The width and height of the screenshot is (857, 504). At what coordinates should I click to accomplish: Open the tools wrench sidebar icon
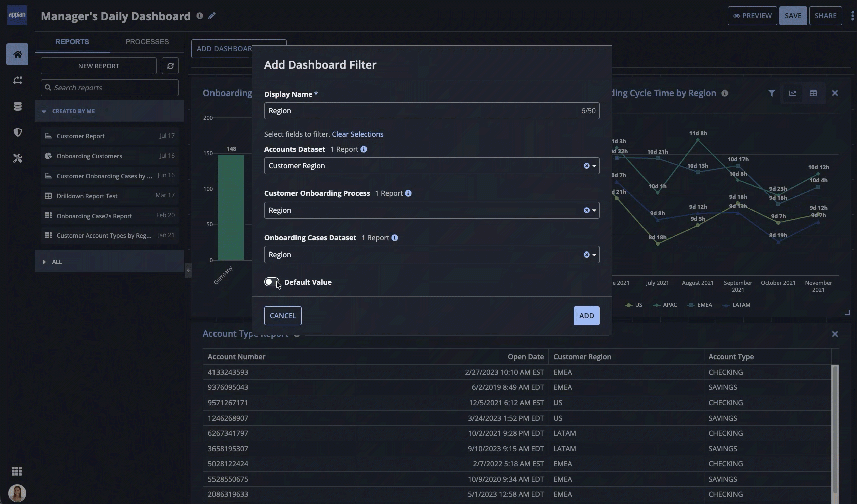[x=17, y=158]
